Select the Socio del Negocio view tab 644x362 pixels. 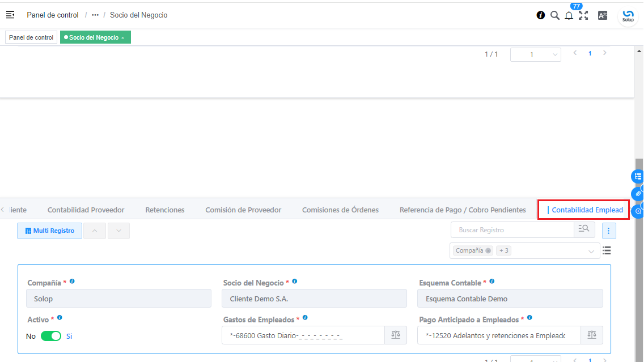pos(95,37)
